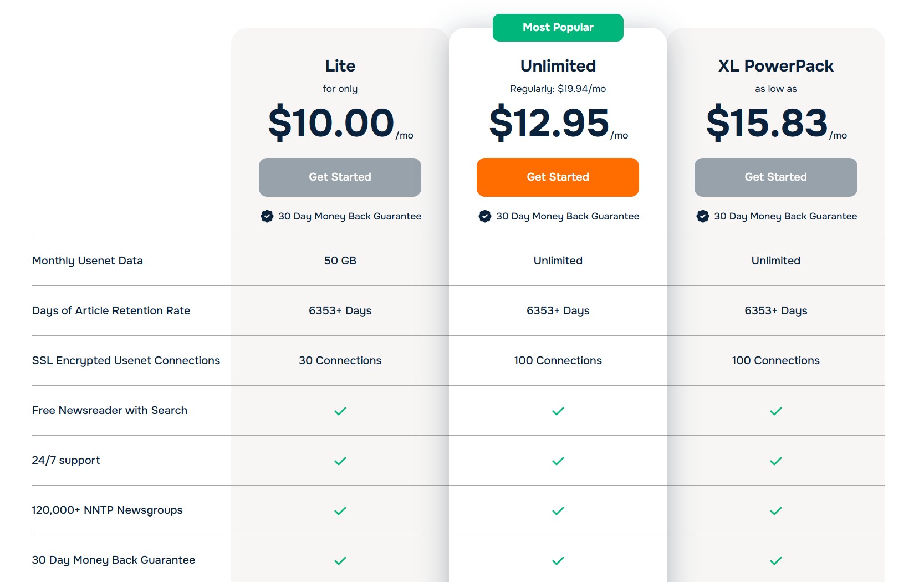Click the Lite plan title

pos(340,66)
